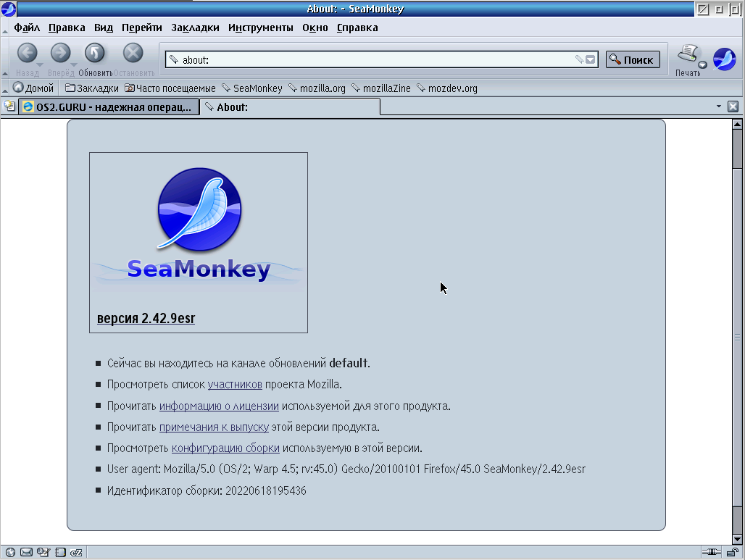Open the Закладки bookmarks folder

coord(92,88)
